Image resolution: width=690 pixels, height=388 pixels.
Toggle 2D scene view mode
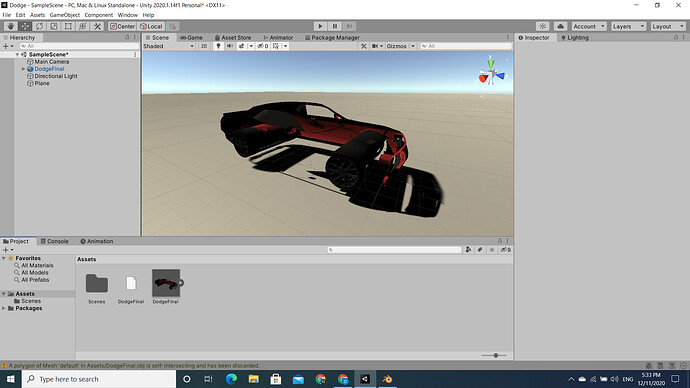point(204,46)
